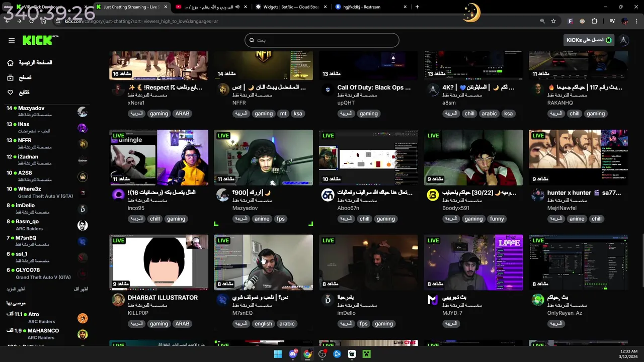Click the green Xbox-style taskbar icon

[366, 354]
